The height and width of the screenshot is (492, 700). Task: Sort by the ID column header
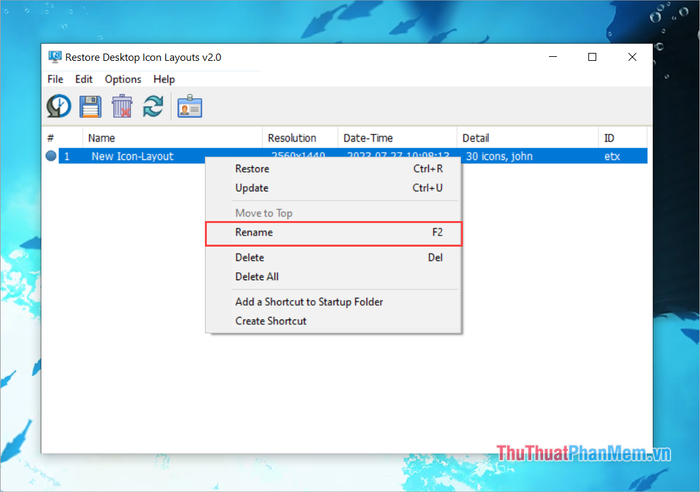coord(623,138)
